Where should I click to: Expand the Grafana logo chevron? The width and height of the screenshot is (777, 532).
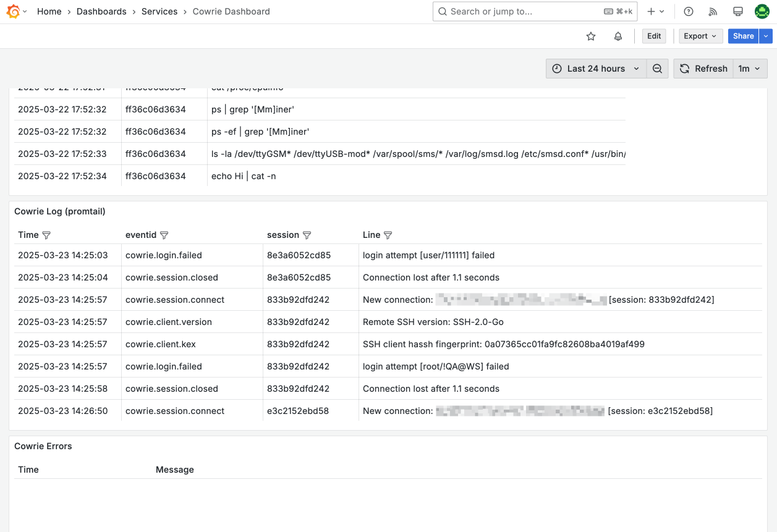[25, 11]
